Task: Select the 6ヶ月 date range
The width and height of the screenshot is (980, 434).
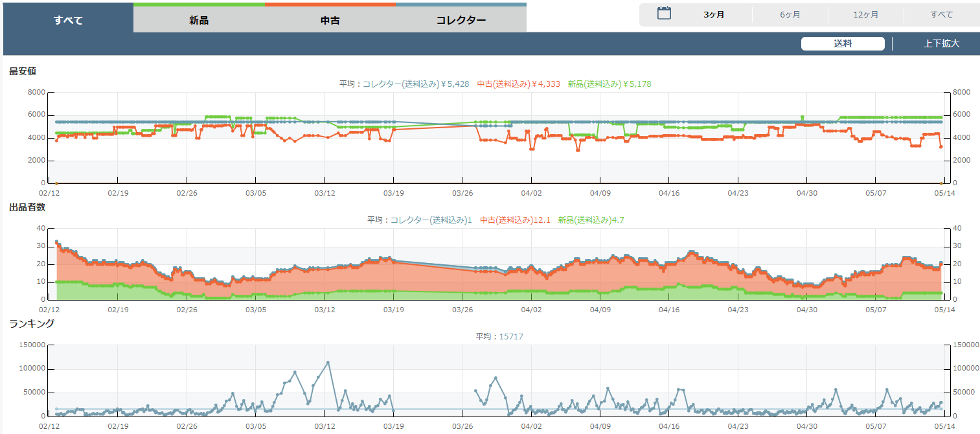Action: (x=790, y=14)
